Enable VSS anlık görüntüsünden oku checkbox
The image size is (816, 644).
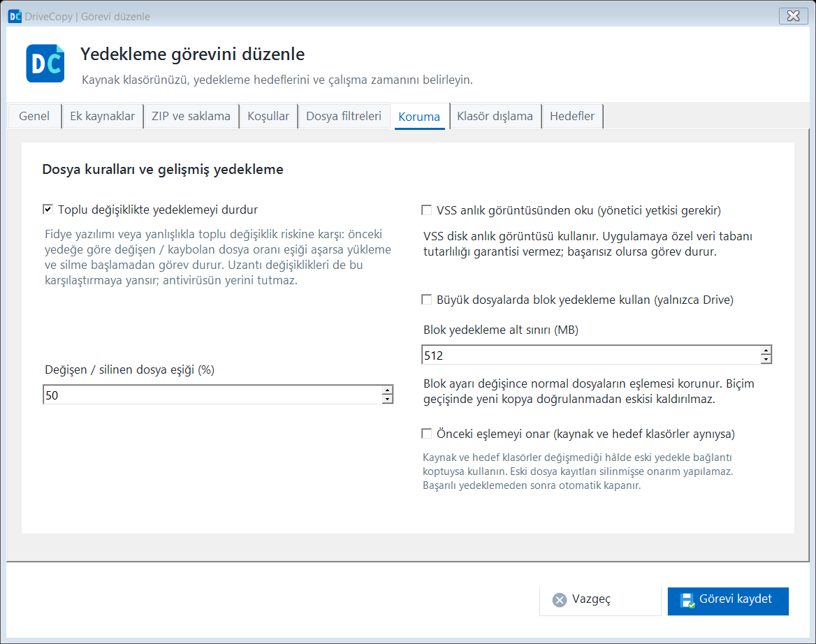tap(426, 210)
